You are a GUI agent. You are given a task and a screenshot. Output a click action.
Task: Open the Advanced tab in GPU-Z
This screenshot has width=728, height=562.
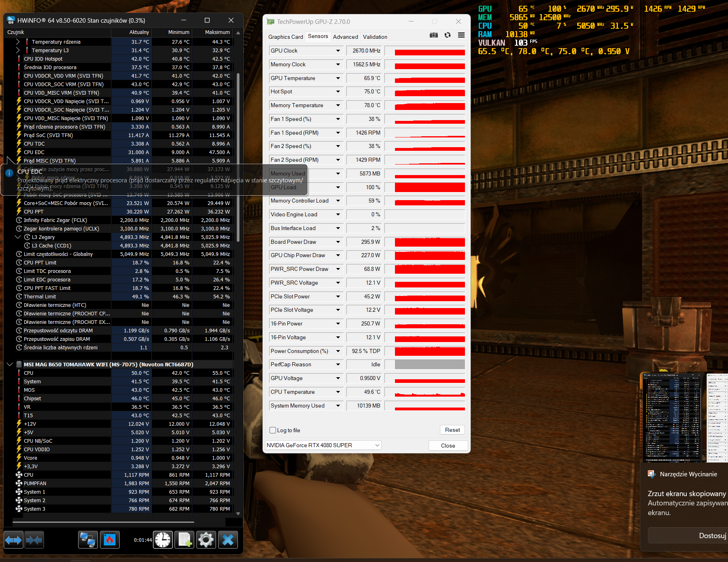[x=346, y=37]
